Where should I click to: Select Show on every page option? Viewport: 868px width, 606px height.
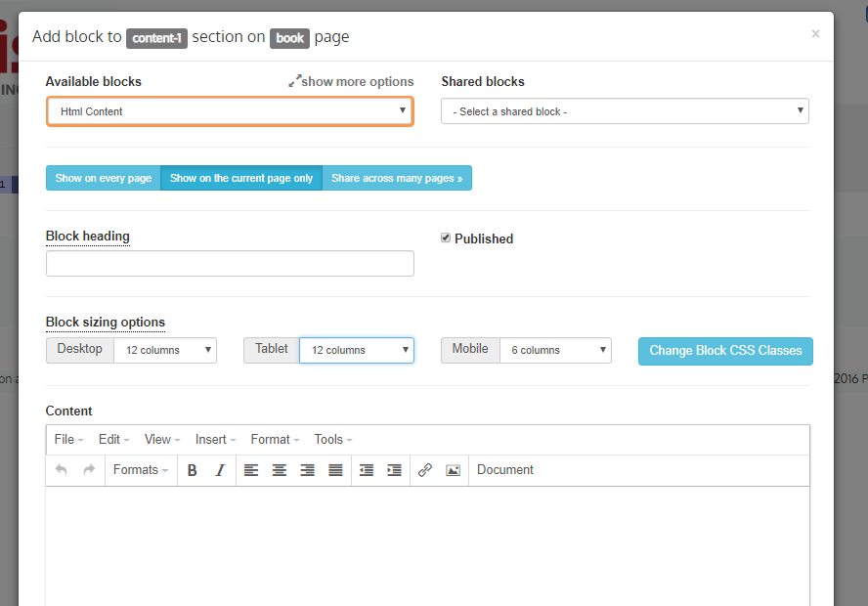(104, 178)
